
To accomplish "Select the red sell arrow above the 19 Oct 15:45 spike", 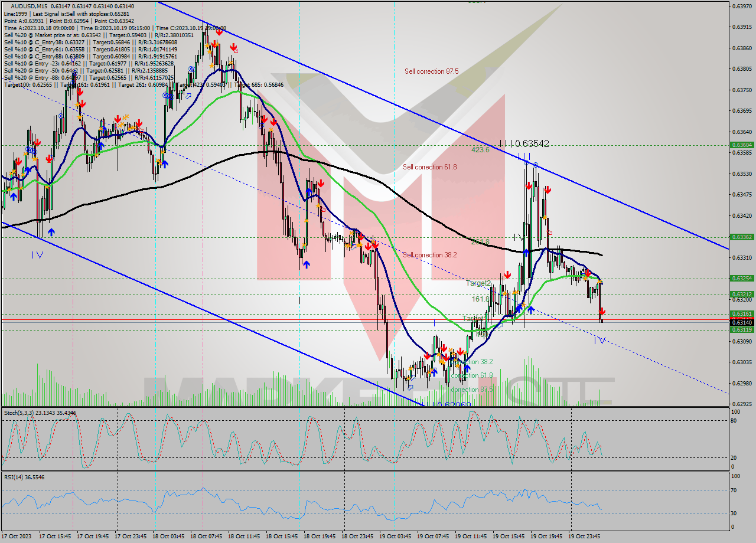I will [x=530, y=186].
